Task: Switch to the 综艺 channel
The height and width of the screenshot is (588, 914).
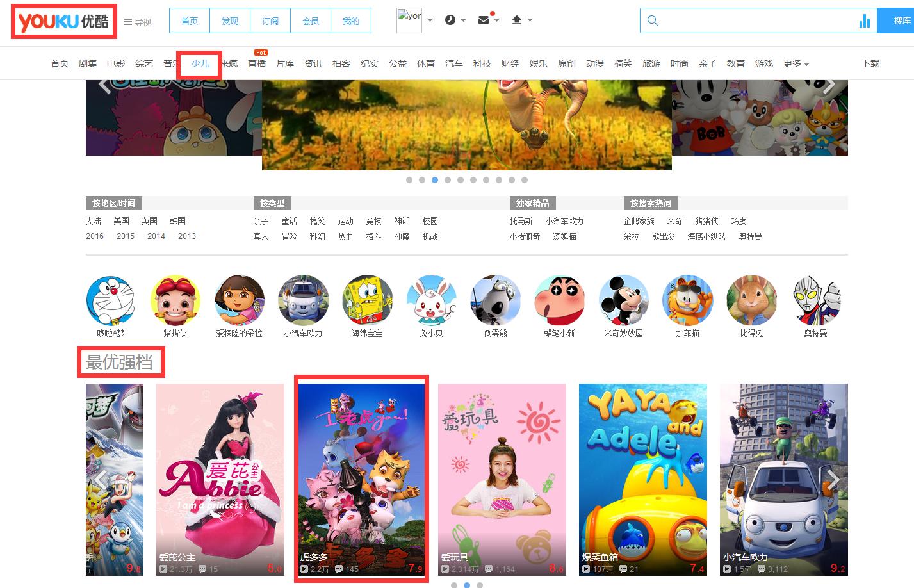Action: tap(144, 63)
